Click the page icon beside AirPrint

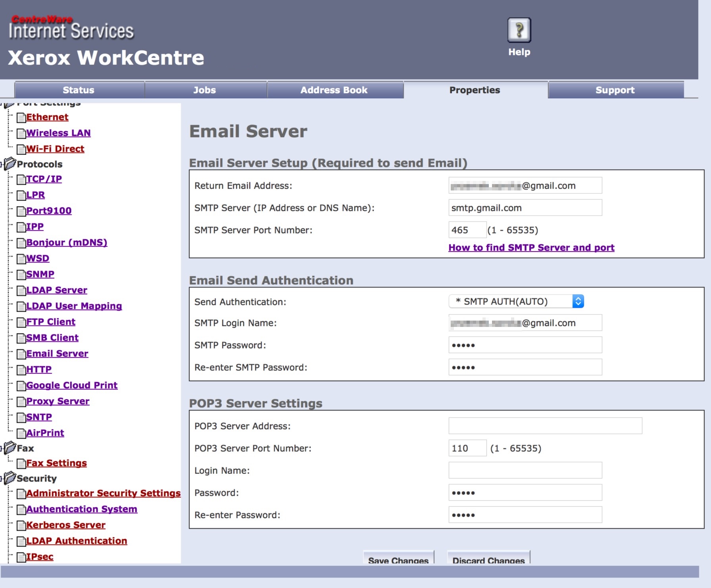[21, 434]
